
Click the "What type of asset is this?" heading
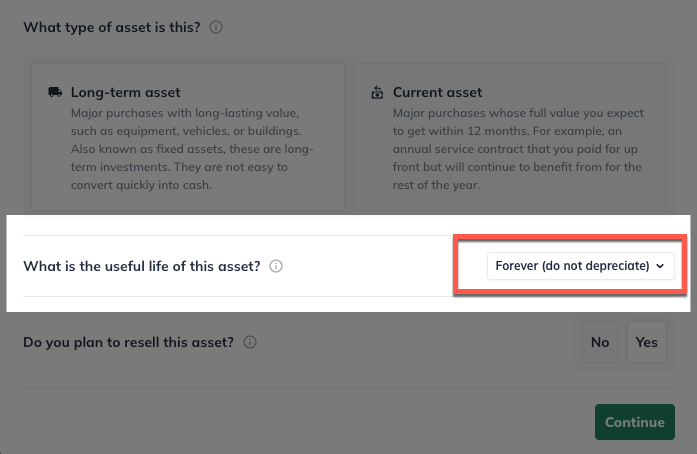tap(112, 27)
